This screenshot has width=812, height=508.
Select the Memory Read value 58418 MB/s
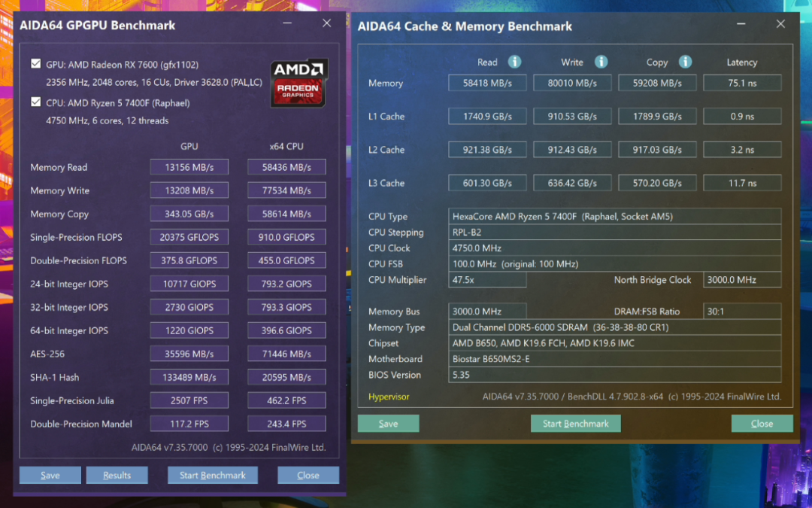point(487,83)
